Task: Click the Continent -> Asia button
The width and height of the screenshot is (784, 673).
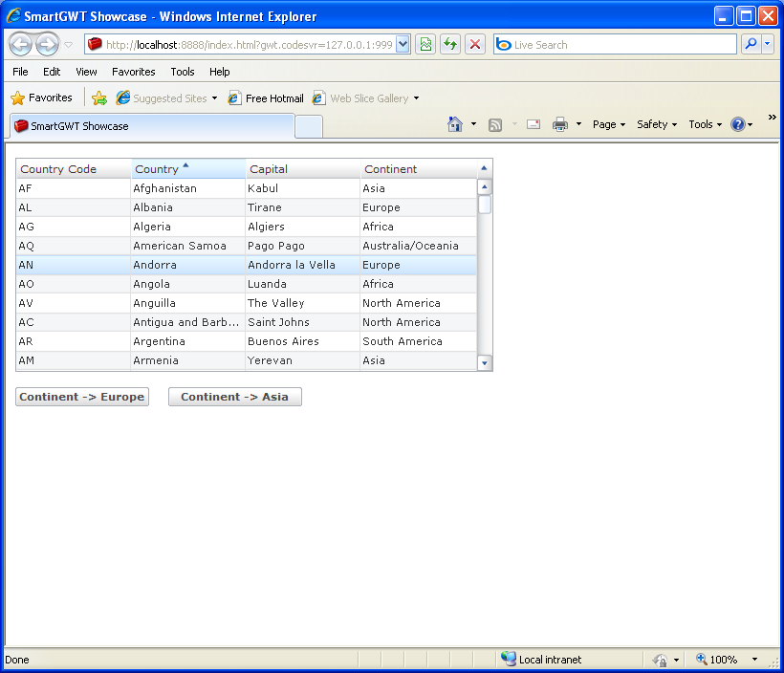Action: tap(235, 397)
